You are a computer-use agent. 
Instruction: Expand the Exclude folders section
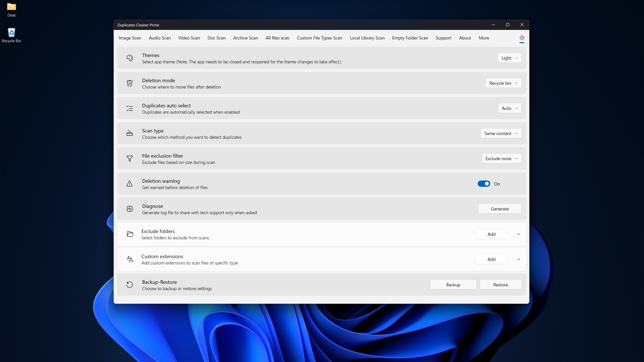pyautogui.click(x=518, y=234)
